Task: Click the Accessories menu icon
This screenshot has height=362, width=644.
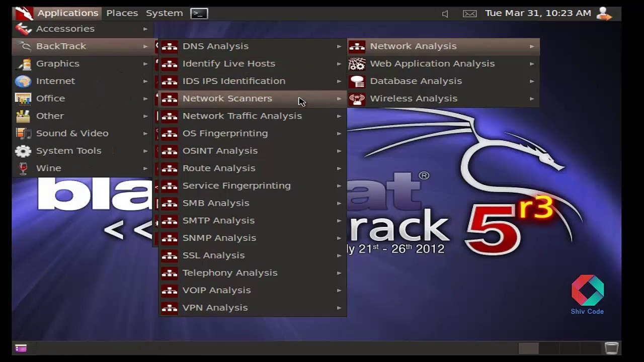Action: coord(23,29)
